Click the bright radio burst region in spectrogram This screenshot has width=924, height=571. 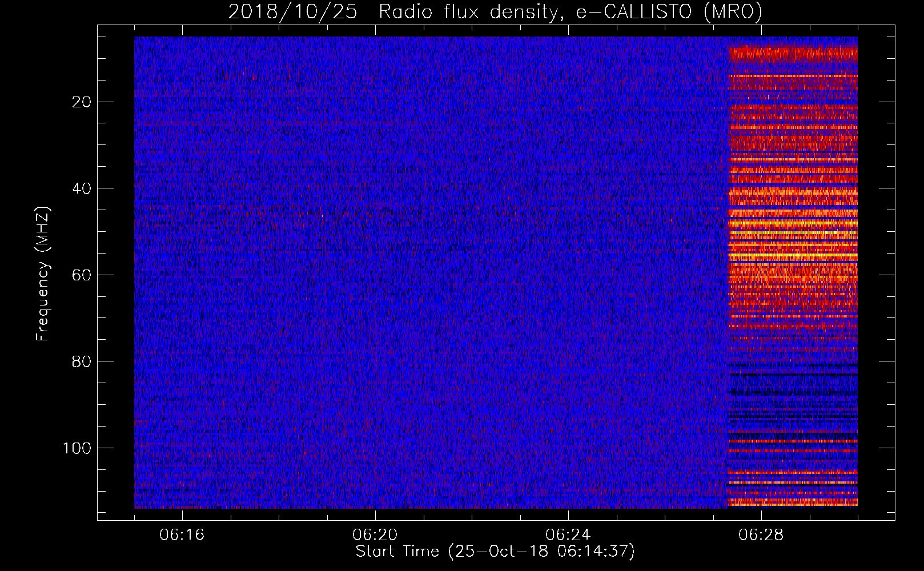point(793,272)
